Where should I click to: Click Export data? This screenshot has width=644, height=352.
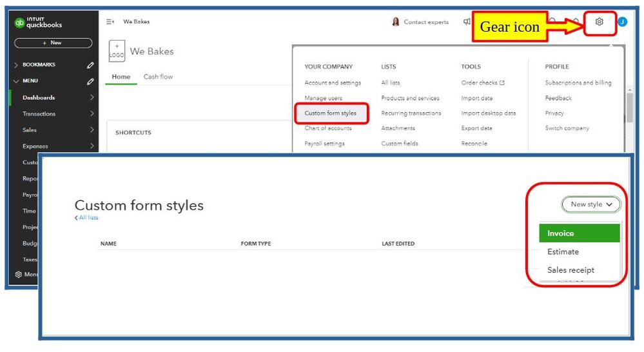(476, 128)
